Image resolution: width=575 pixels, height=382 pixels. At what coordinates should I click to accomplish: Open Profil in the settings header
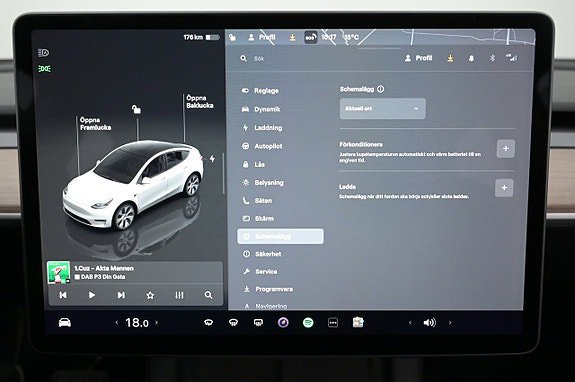tap(418, 58)
